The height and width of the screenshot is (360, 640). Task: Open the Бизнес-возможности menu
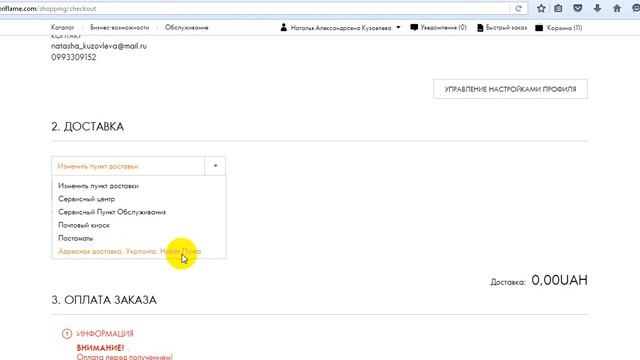pyautogui.click(x=120, y=27)
